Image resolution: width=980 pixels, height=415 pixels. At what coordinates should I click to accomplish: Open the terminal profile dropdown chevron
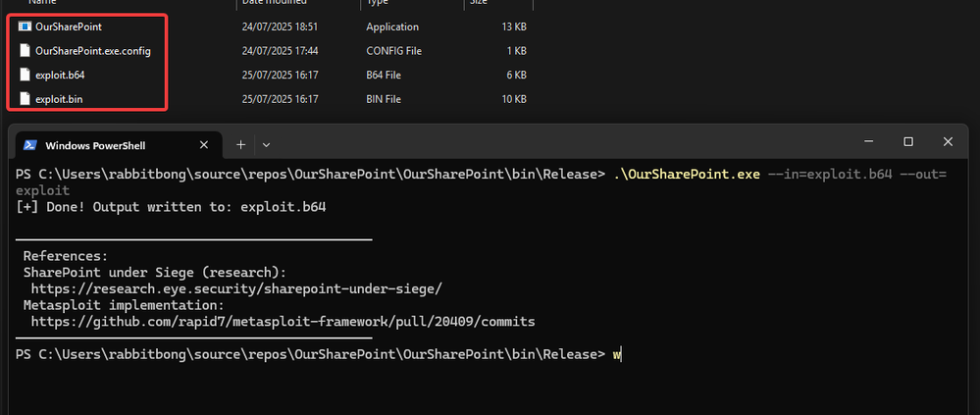266,145
